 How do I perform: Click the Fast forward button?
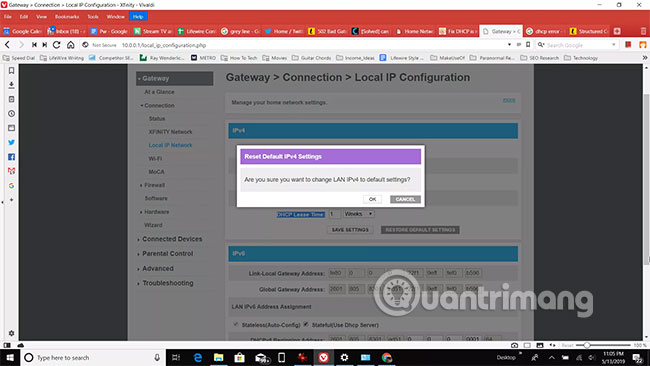44,45
